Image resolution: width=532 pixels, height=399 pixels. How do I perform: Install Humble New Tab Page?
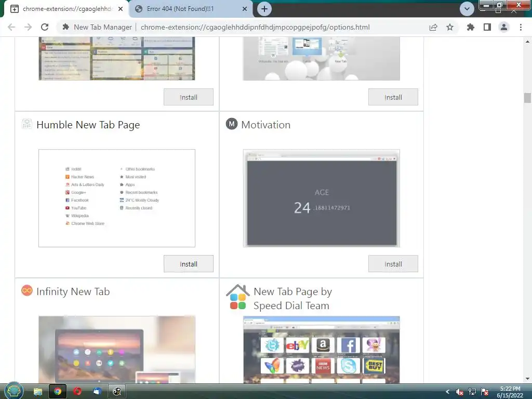pyautogui.click(x=188, y=263)
